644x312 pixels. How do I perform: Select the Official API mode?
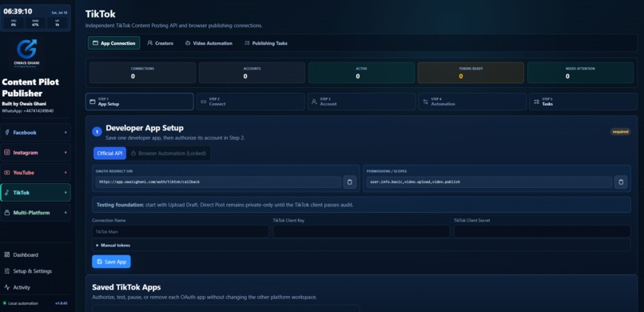tap(109, 154)
